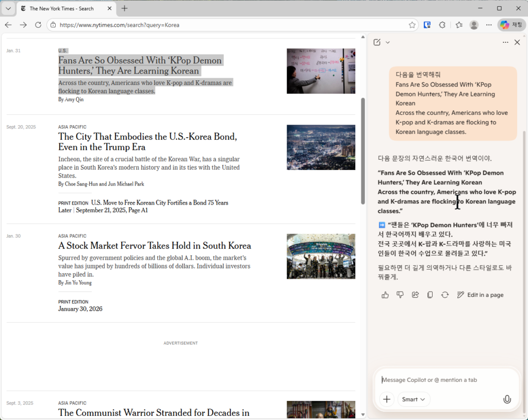Give the Copilot response a thumbs up
The height and width of the screenshot is (420, 528).
point(385,295)
